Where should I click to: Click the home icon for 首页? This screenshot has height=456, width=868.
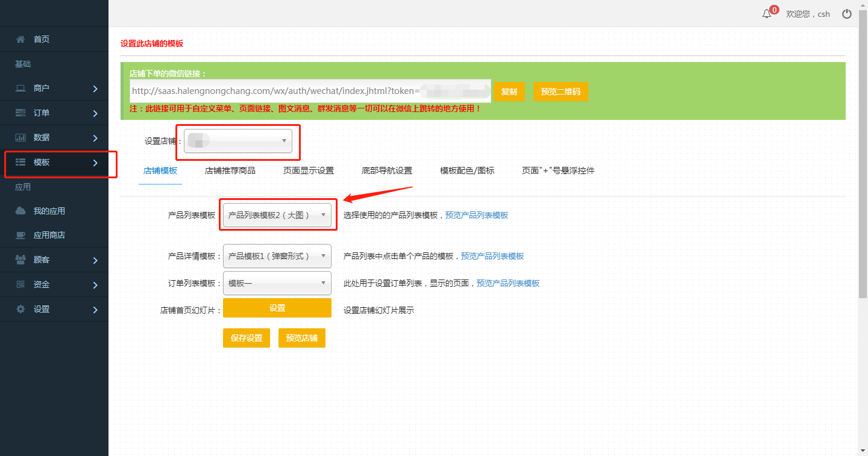(20, 39)
